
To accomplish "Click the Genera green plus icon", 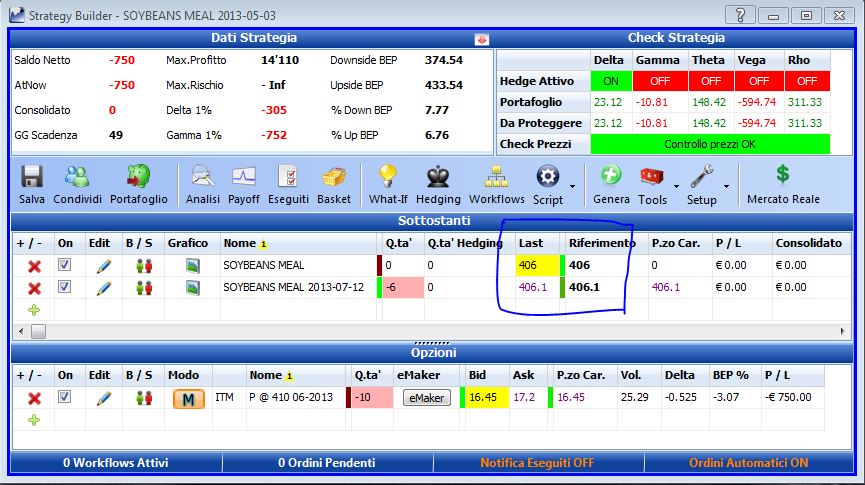I will 611,185.
